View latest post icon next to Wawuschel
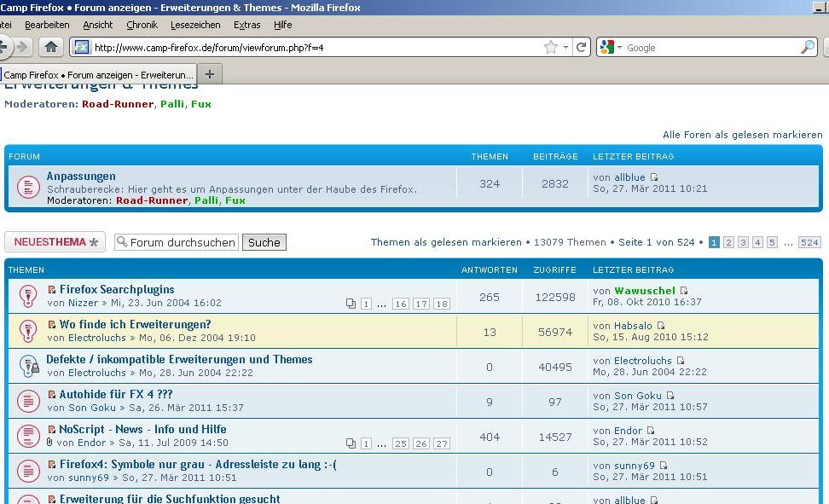This screenshot has height=504, width=829. 684,290
